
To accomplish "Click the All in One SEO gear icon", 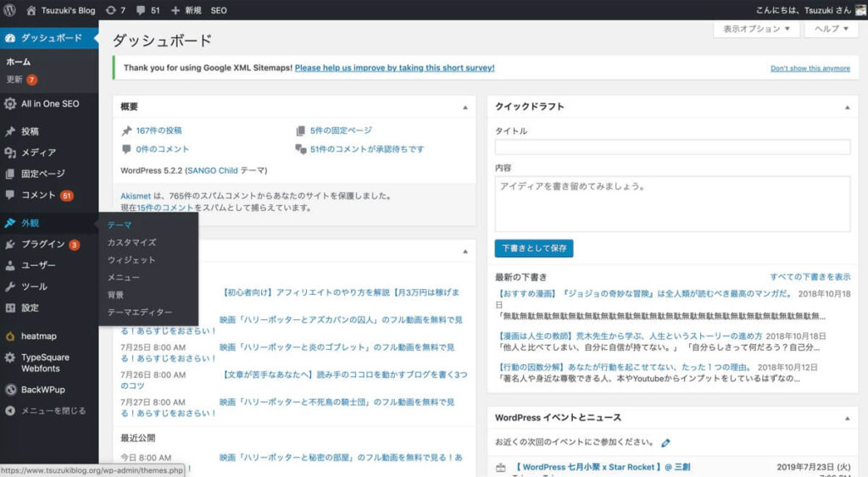I will [10, 103].
